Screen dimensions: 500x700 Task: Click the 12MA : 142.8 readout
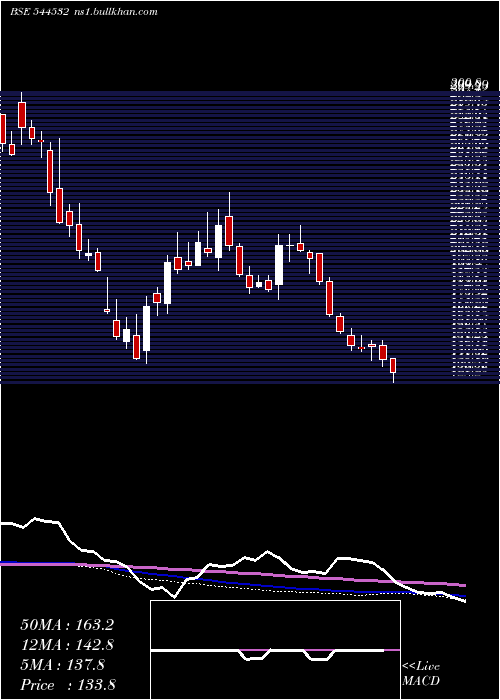click(67, 645)
